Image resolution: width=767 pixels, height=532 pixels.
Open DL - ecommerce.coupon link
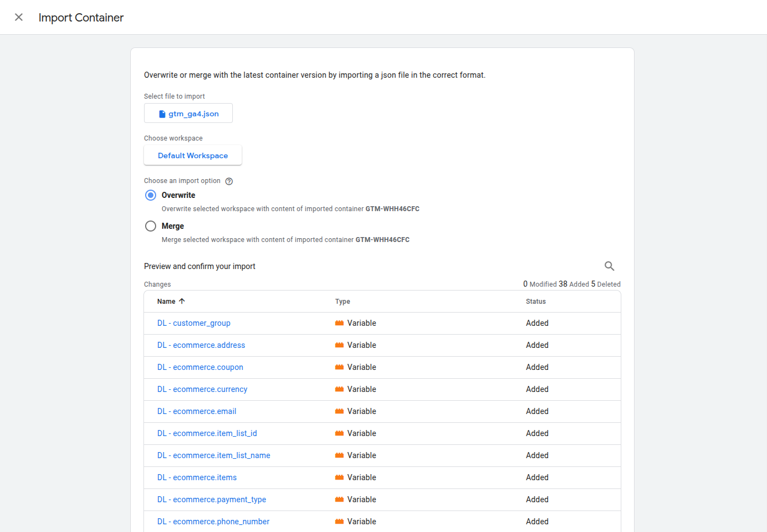click(x=200, y=367)
